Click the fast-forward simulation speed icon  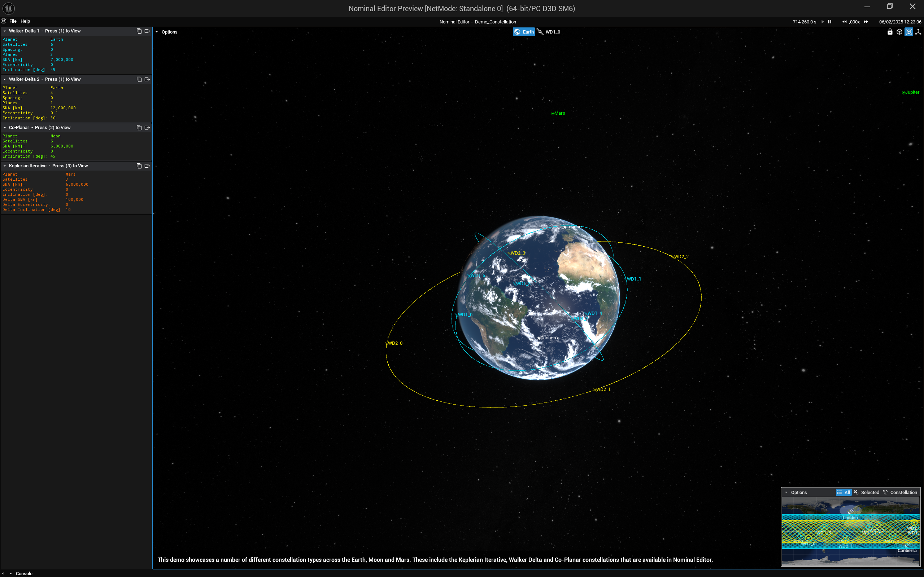tap(866, 22)
